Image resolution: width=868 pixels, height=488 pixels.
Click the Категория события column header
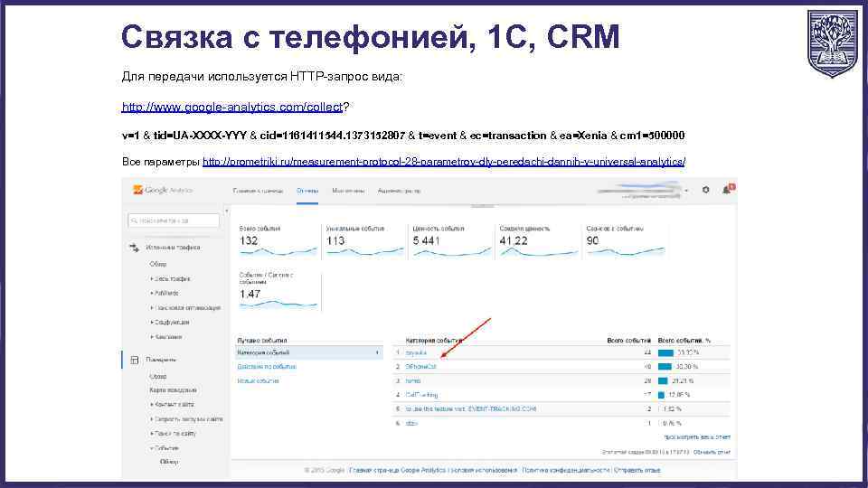[x=433, y=341]
